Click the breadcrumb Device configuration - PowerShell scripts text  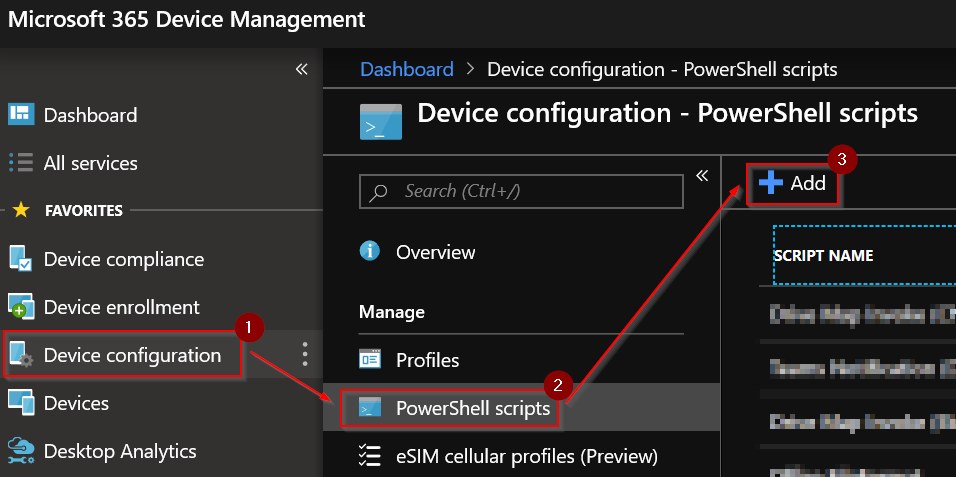tap(662, 69)
